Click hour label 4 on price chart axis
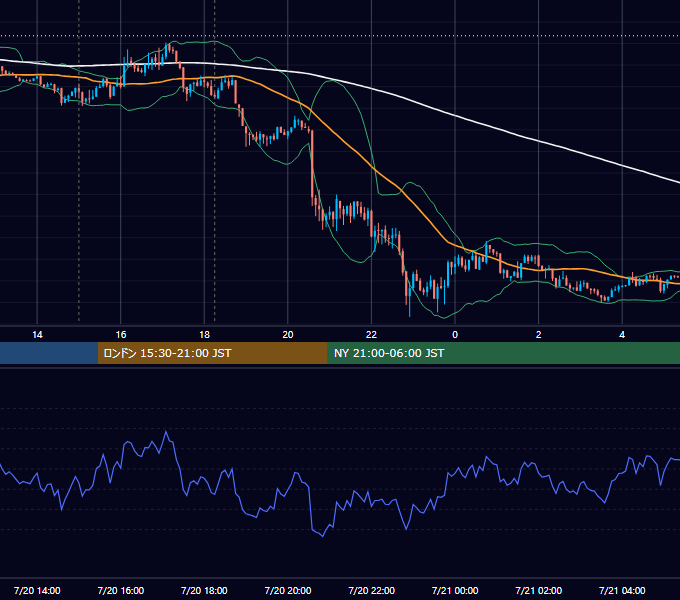The image size is (680, 600). pyautogui.click(x=622, y=335)
